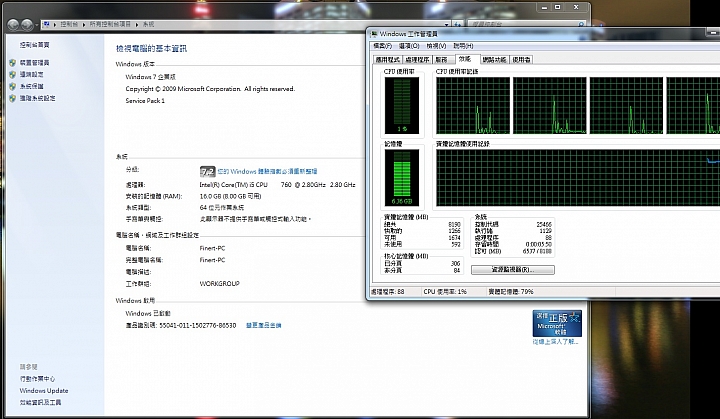Click the CPU usage gauge showing 1%
Image resolution: width=720 pixels, height=419 pixels.
point(402,105)
